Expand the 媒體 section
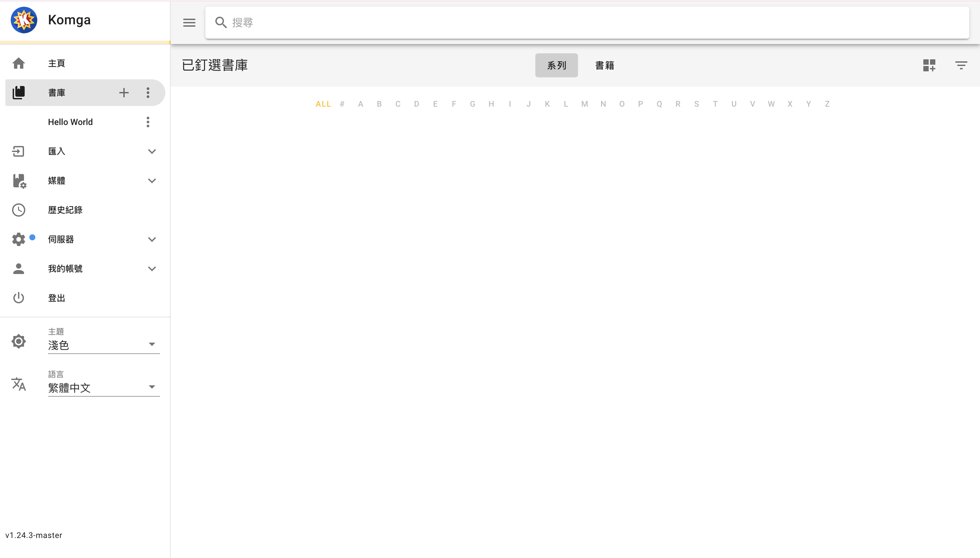The width and height of the screenshot is (980, 558). 152,181
